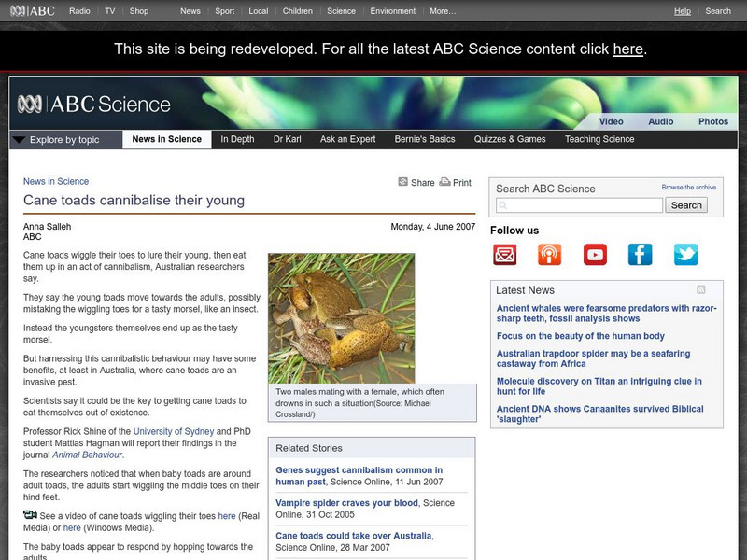The height and width of the screenshot is (560, 747).
Task: Open the Browse the archive link
Action: pyautogui.click(x=689, y=188)
